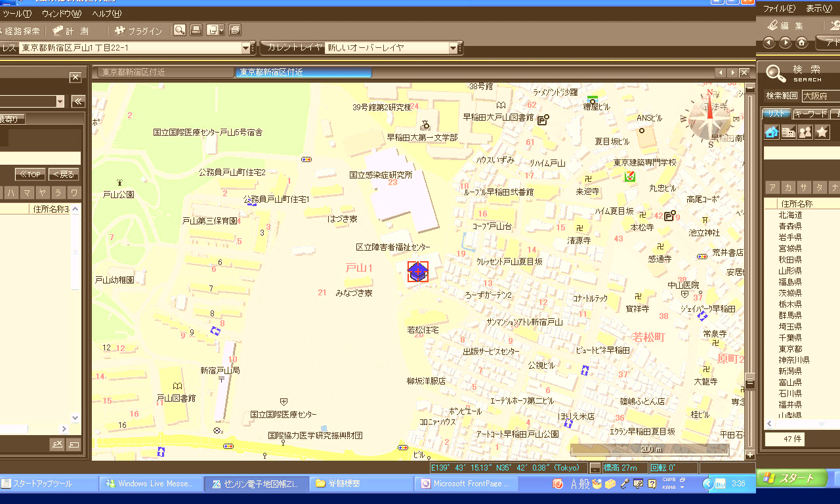Click the large search magnifier icon

776,73
